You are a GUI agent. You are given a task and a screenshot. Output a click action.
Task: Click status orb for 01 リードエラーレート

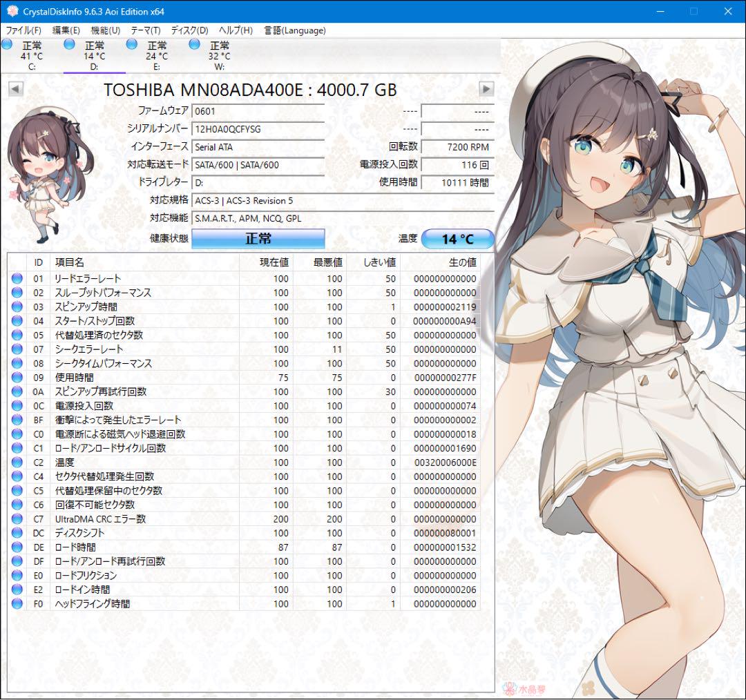pos(17,278)
